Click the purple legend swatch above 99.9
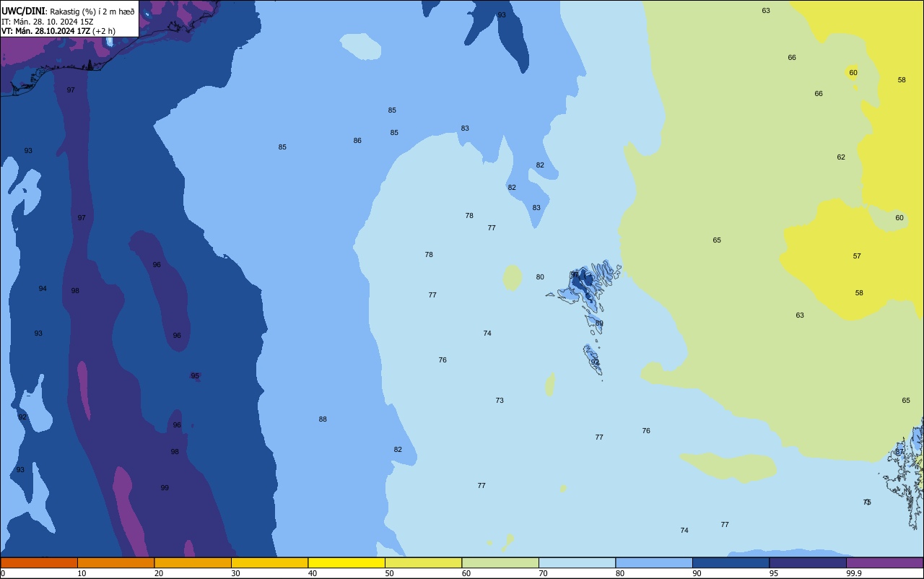The image size is (924, 579). [x=884, y=562]
